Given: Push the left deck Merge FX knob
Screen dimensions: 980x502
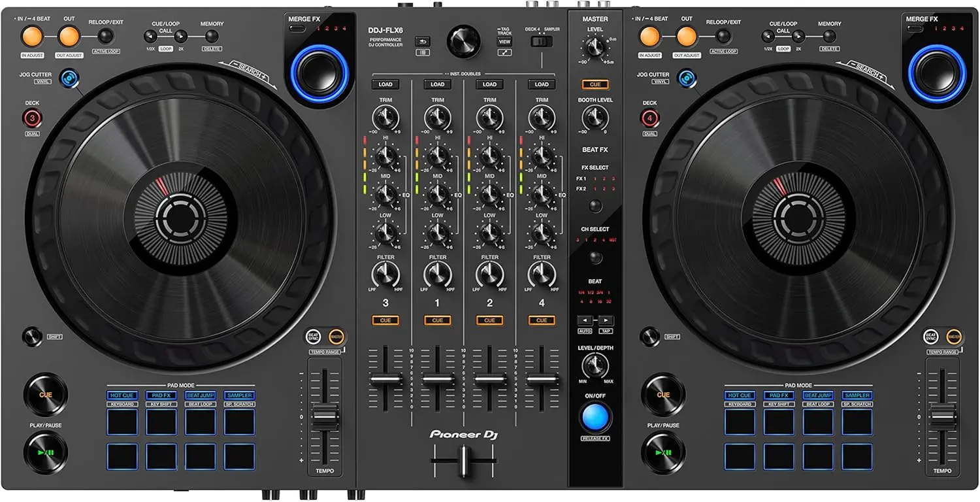Looking at the screenshot, I should 319,74.
